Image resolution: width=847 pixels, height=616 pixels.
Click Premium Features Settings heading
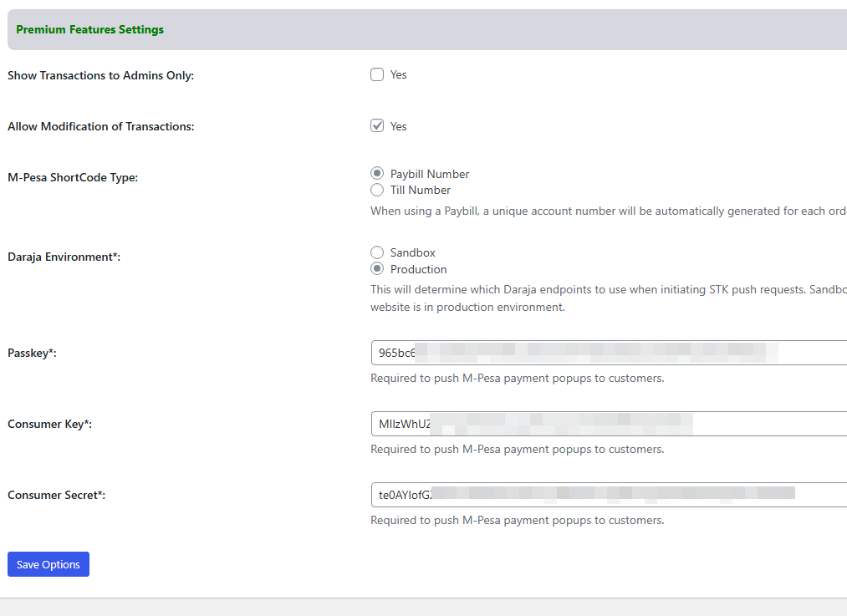point(89,30)
